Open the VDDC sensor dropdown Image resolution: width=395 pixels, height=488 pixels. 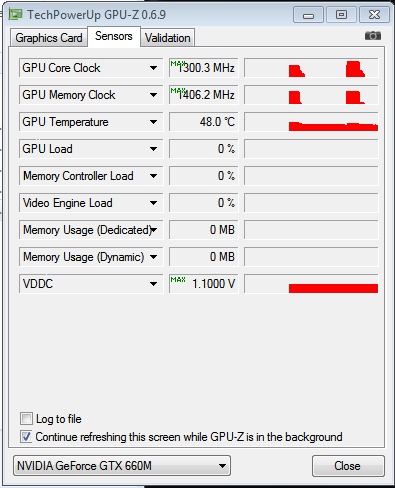tap(153, 284)
